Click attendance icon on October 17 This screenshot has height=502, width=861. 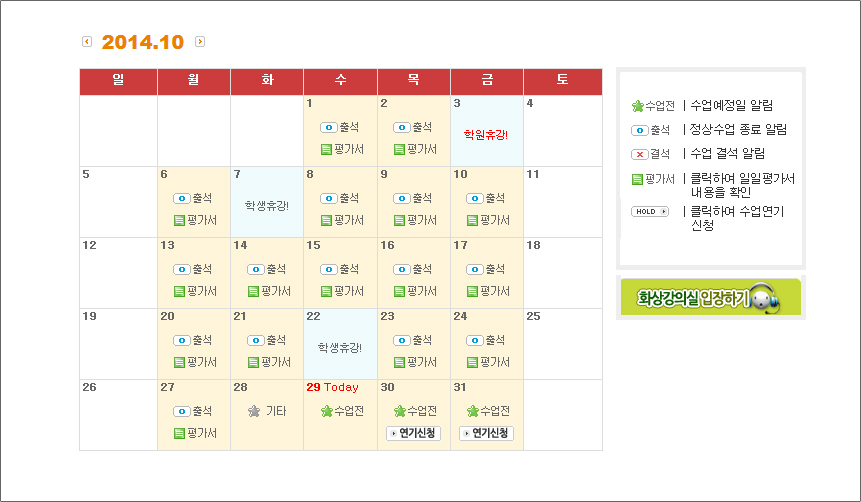474,270
